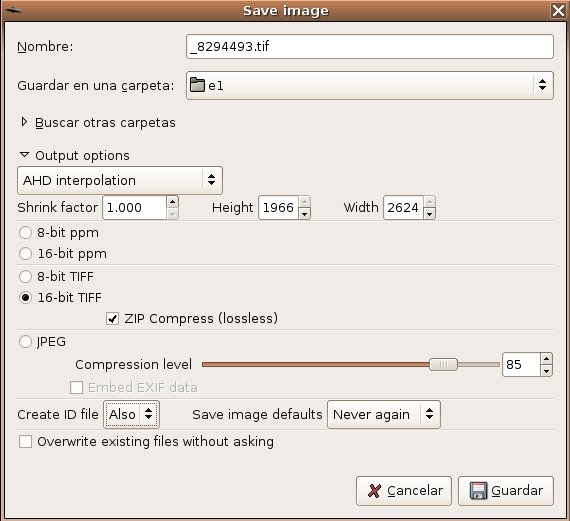Click the red X icon on Cancelar
This screenshot has height=521, width=570.
pos(375,490)
